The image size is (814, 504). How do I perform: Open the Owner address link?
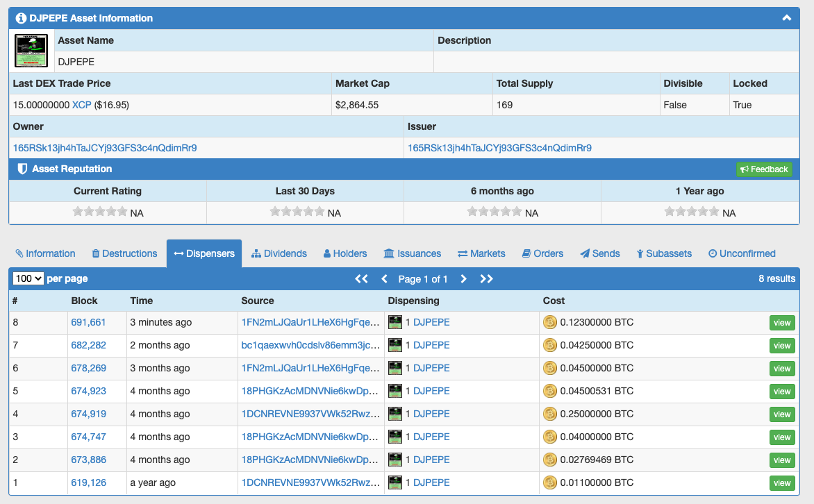(x=105, y=148)
